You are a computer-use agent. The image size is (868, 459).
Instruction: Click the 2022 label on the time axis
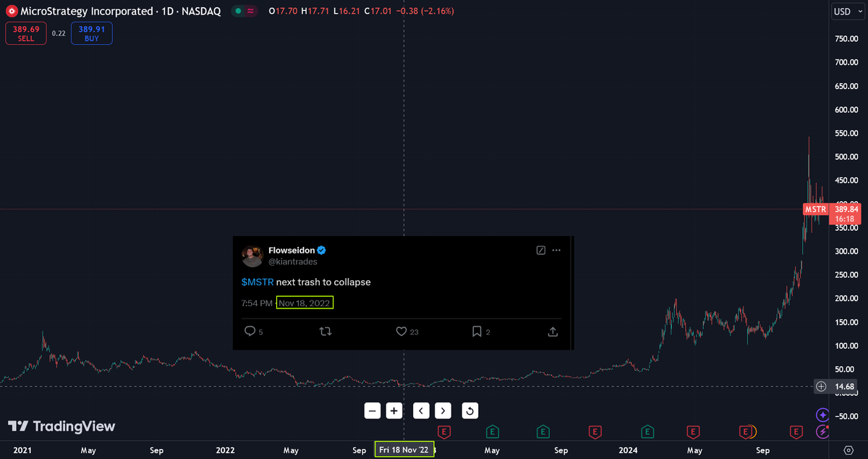pos(226,450)
